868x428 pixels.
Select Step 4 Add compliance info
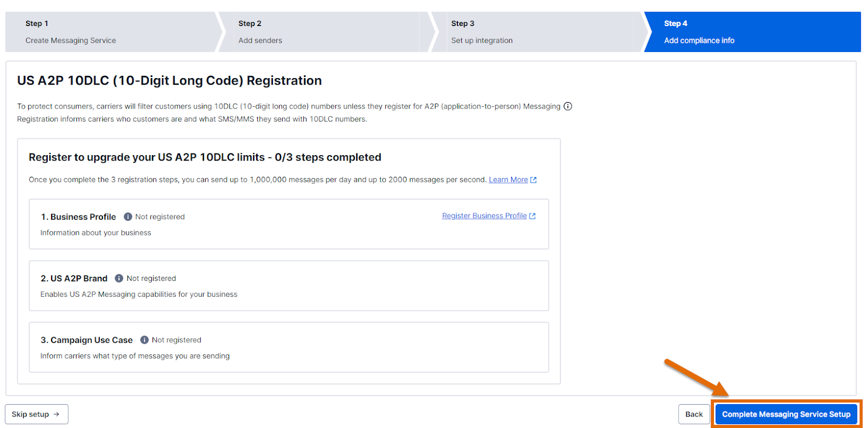click(x=752, y=32)
